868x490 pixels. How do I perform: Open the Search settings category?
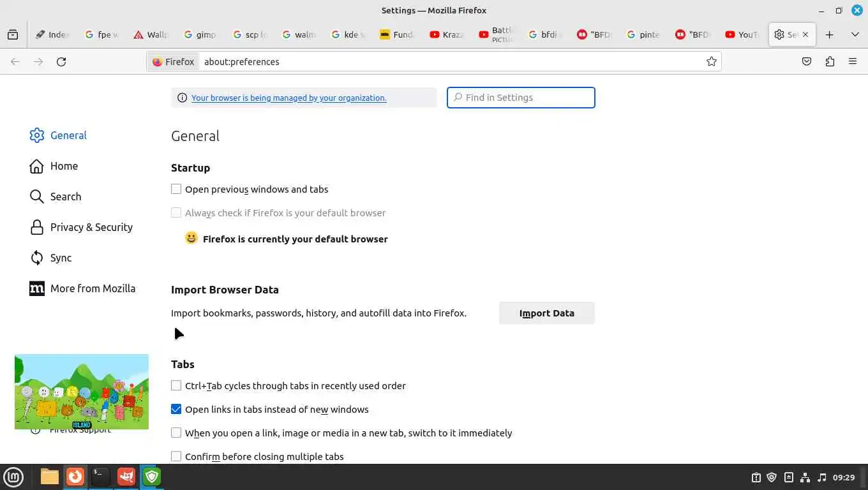[56, 197]
